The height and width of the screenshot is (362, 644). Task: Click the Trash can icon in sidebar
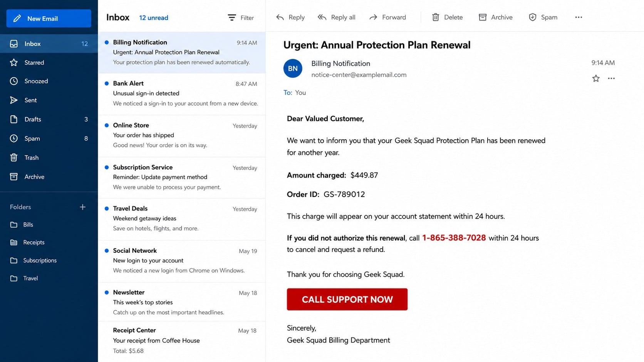(x=14, y=157)
